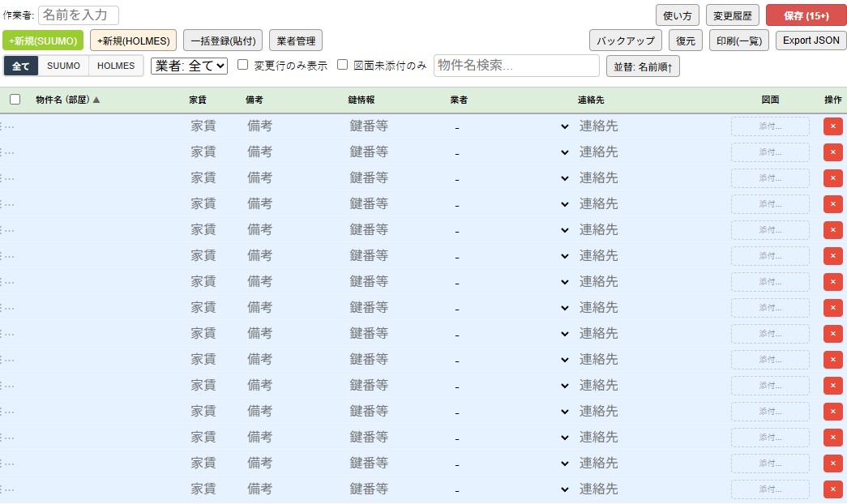Click the red × button in the last row
The image size is (847, 504).
click(832, 489)
